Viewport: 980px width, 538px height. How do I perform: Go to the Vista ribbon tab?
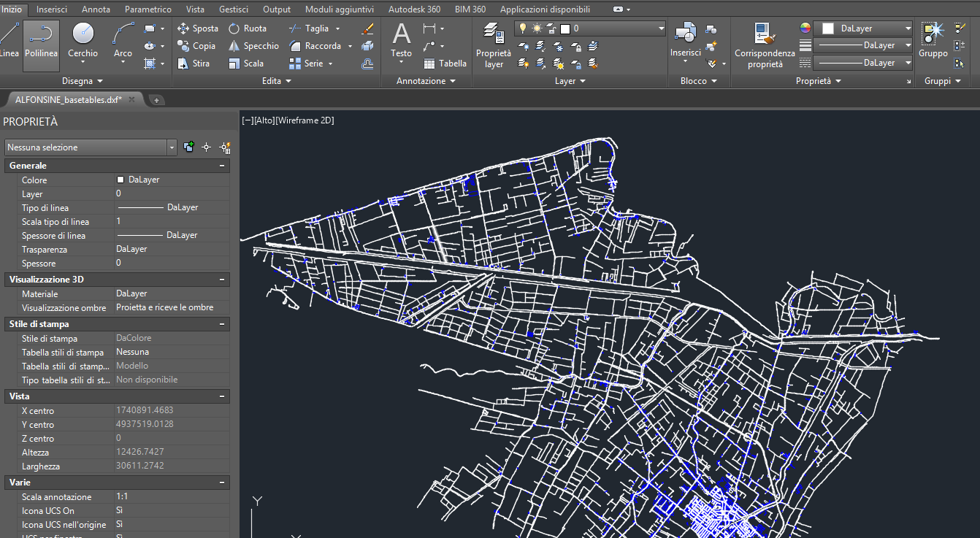click(x=195, y=9)
